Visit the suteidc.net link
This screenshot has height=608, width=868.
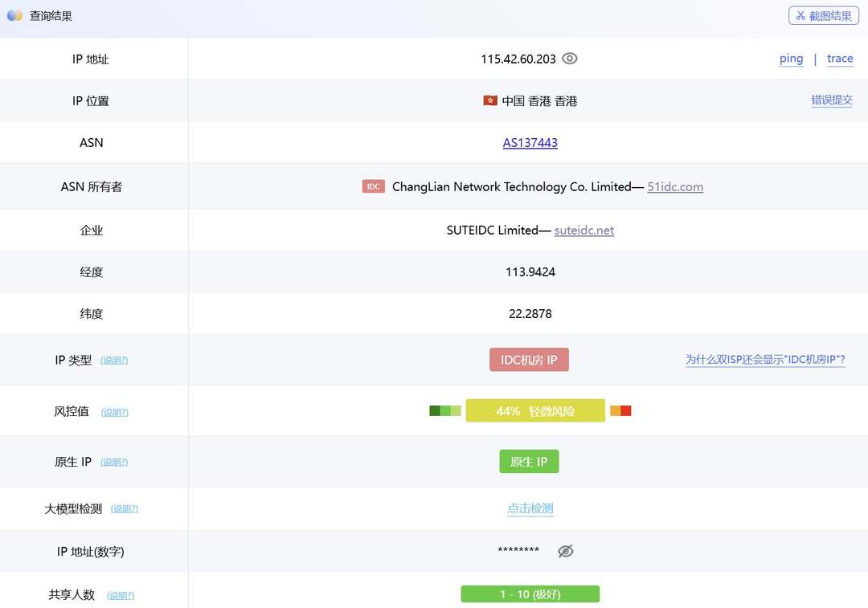tap(584, 231)
